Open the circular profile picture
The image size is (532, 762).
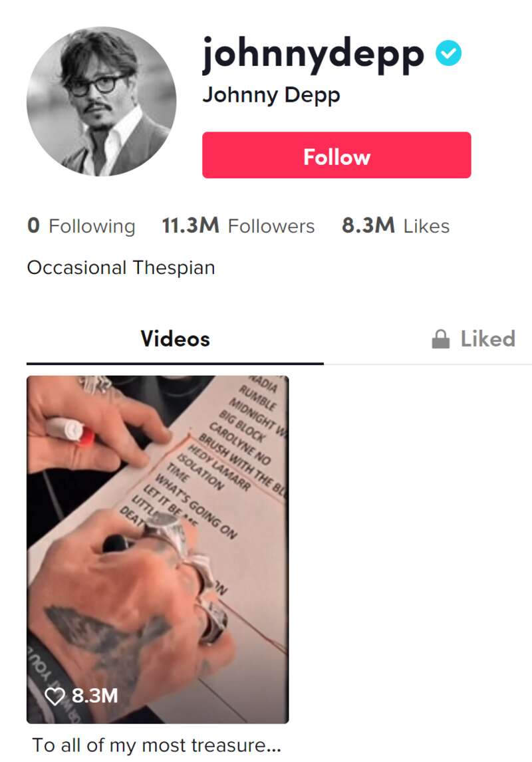coord(102,101)
